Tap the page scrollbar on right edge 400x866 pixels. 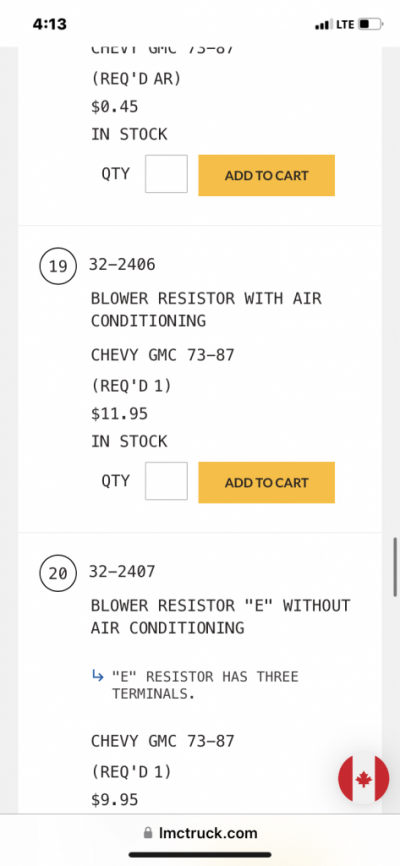(395, 567)
